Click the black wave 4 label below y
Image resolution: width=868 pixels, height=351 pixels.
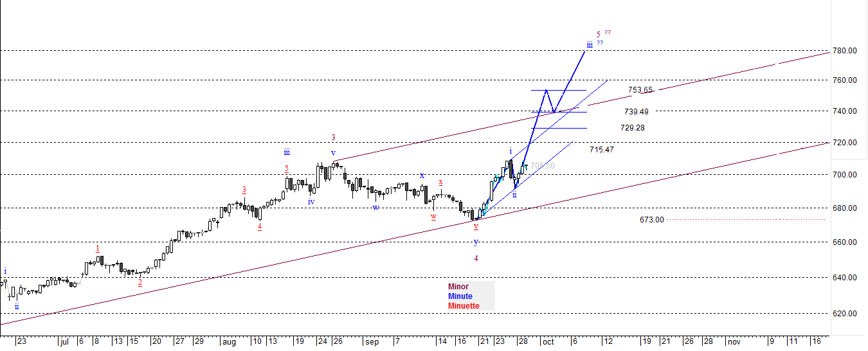pos(476,258)
